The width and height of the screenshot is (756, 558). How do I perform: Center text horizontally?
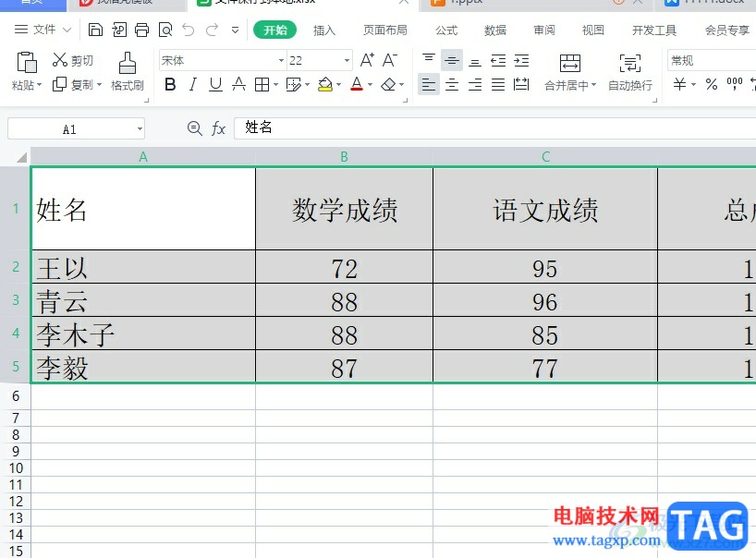pos(452,85)
